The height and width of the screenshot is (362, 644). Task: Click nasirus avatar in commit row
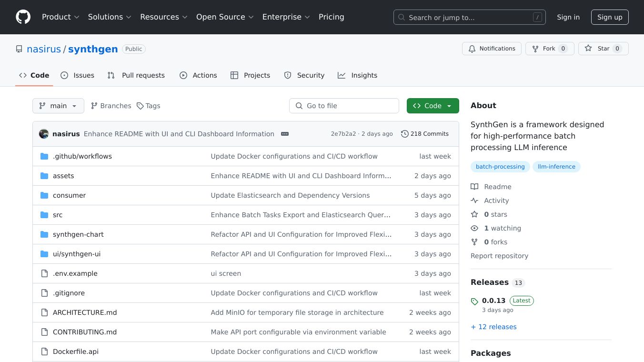pos(44,134)
